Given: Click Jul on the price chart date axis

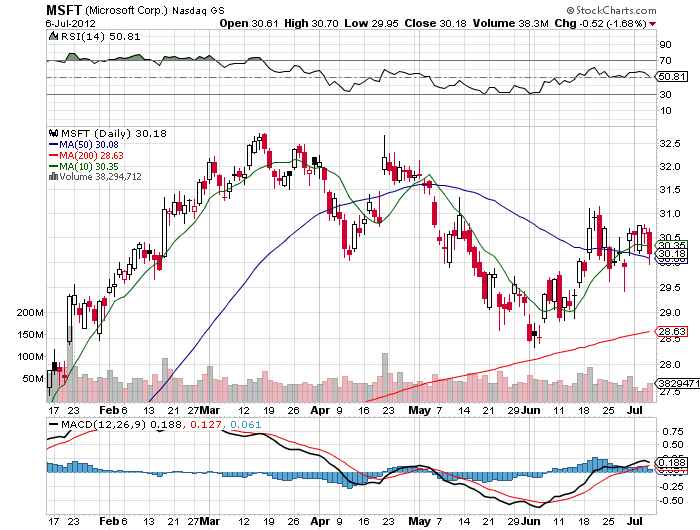Looking at the screenshot, I should click(x=635, y=410).
